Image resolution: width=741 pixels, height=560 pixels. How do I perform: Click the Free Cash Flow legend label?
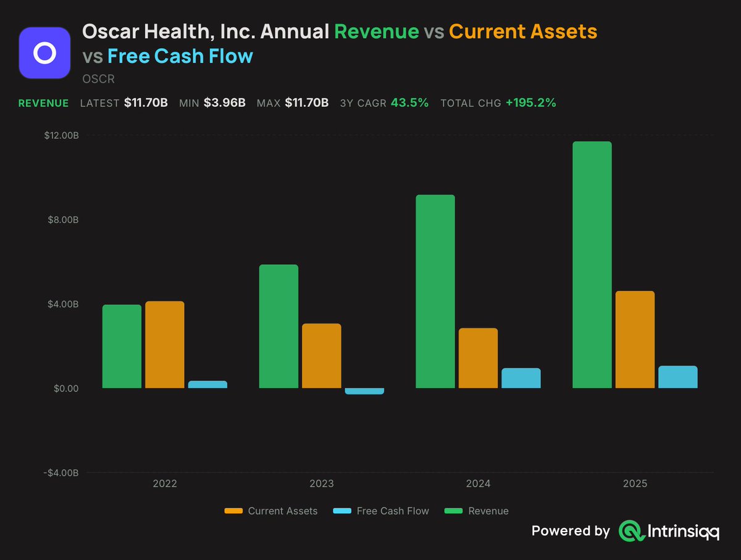(393, 511)
